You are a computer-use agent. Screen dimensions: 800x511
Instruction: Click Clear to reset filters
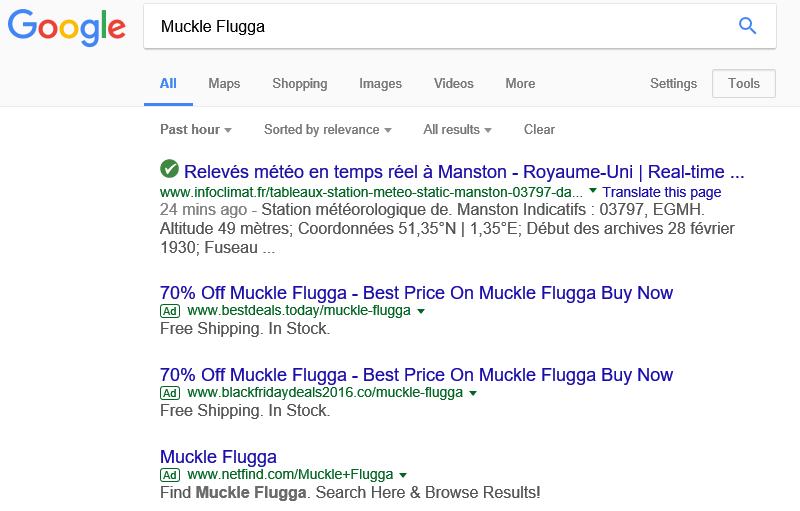click(539, 130)
